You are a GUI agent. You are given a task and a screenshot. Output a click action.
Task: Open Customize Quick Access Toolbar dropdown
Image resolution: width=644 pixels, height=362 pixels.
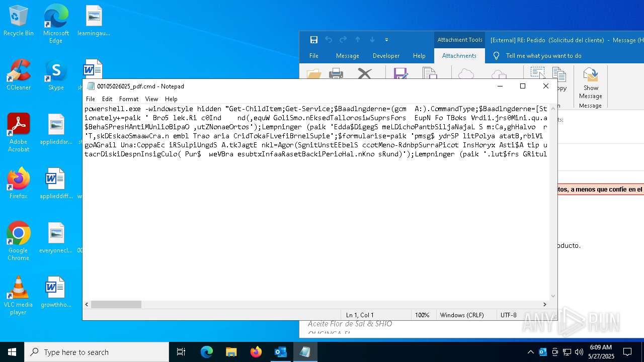click(386, 40)
